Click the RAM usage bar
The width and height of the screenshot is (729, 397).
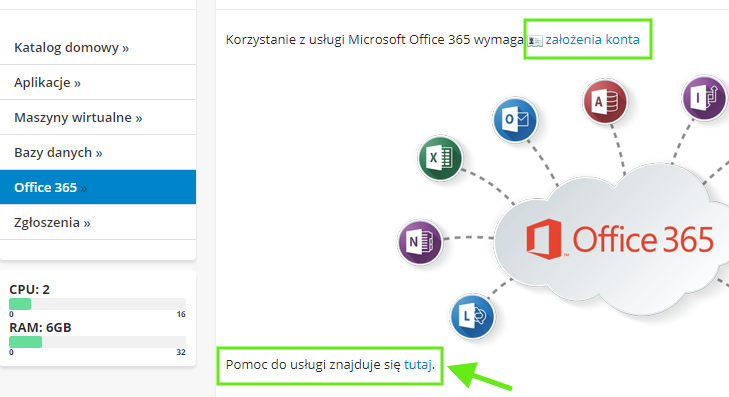pos(97,342)
